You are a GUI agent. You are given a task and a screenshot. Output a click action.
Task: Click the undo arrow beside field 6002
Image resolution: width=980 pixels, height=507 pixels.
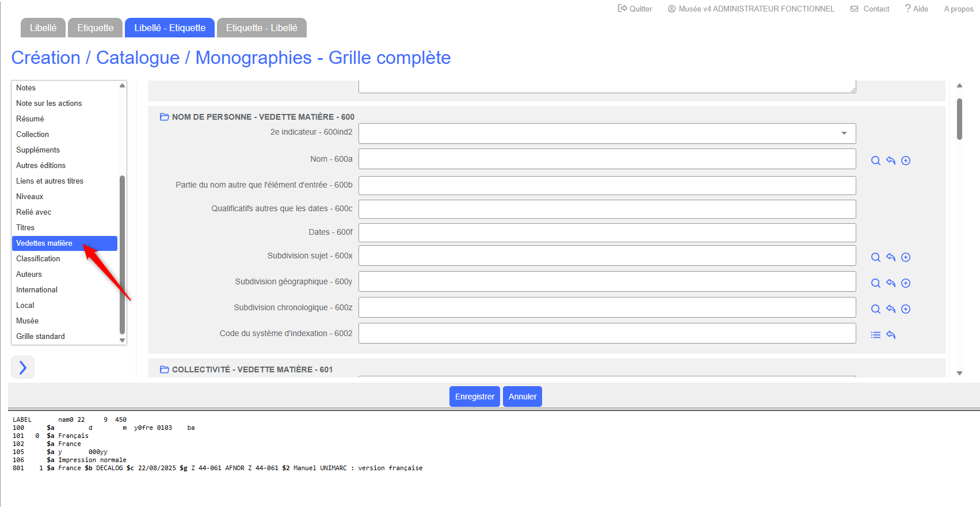pos(891,335)
